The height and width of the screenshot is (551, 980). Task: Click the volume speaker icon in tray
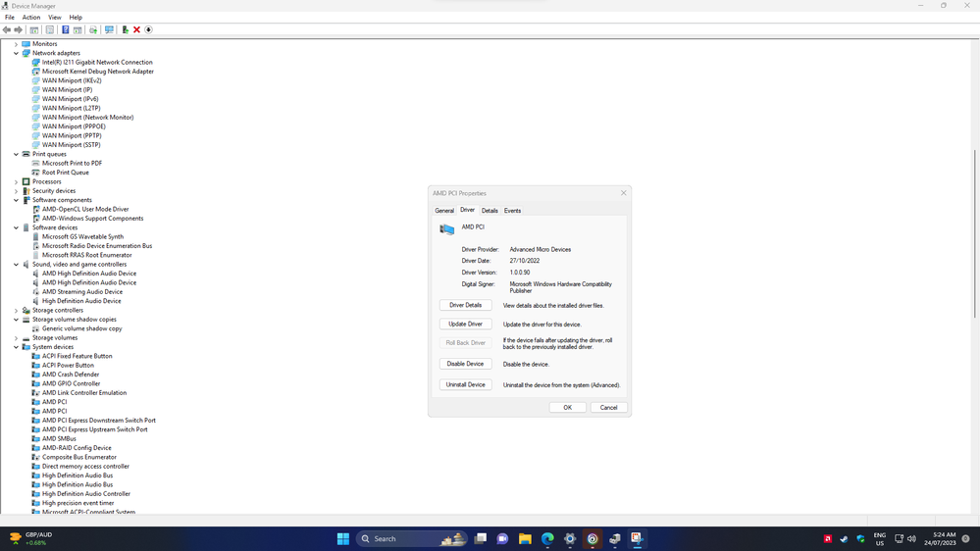point(911,538)
